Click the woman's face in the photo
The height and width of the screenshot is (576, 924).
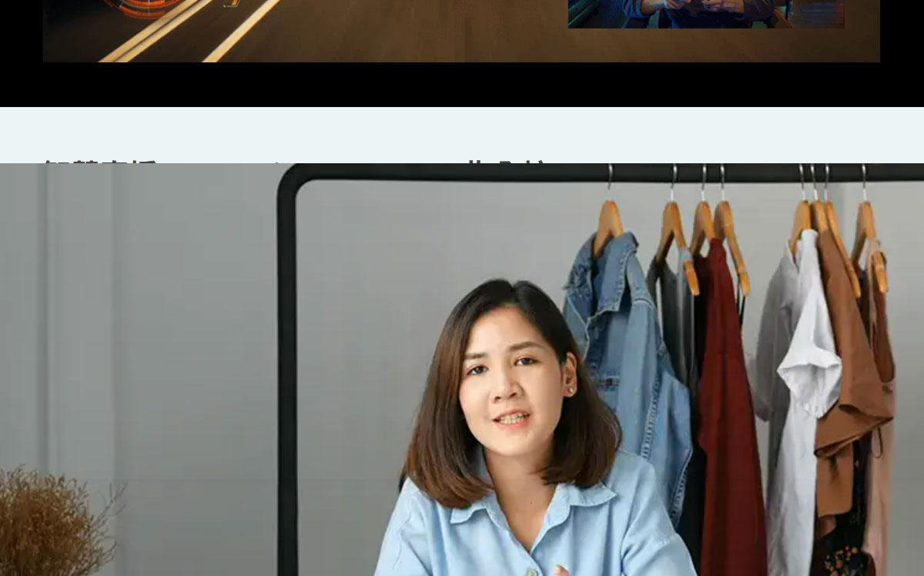click(510, 377)
